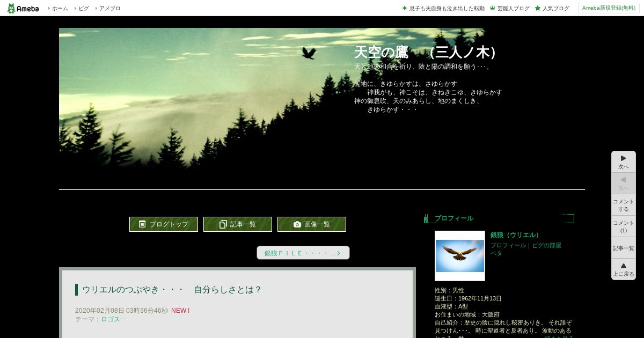Viewport: 644px width, 338px height.
Task: Click 次へ arrow in side navigation
Action: (x=624, y=161)
